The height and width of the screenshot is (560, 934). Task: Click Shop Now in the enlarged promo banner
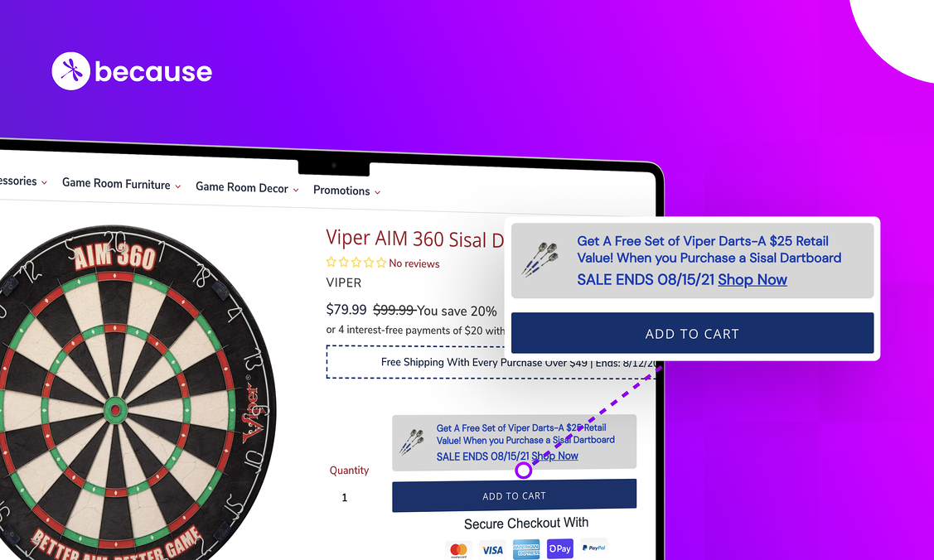tap(753, 280)
